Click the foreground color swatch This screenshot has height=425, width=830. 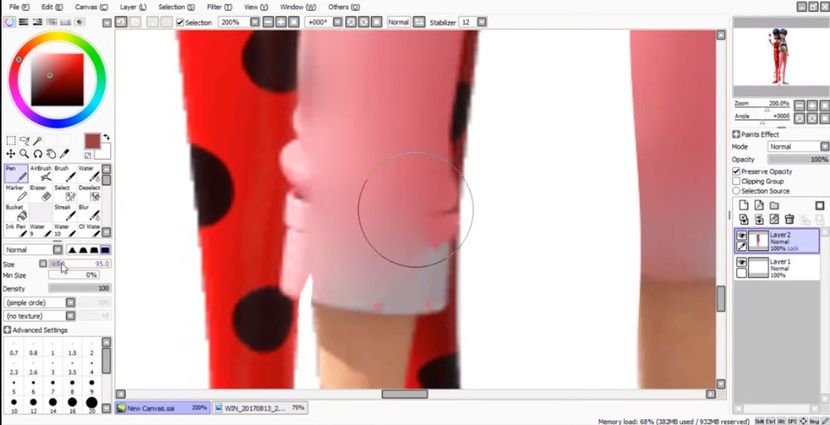[92, 141]
